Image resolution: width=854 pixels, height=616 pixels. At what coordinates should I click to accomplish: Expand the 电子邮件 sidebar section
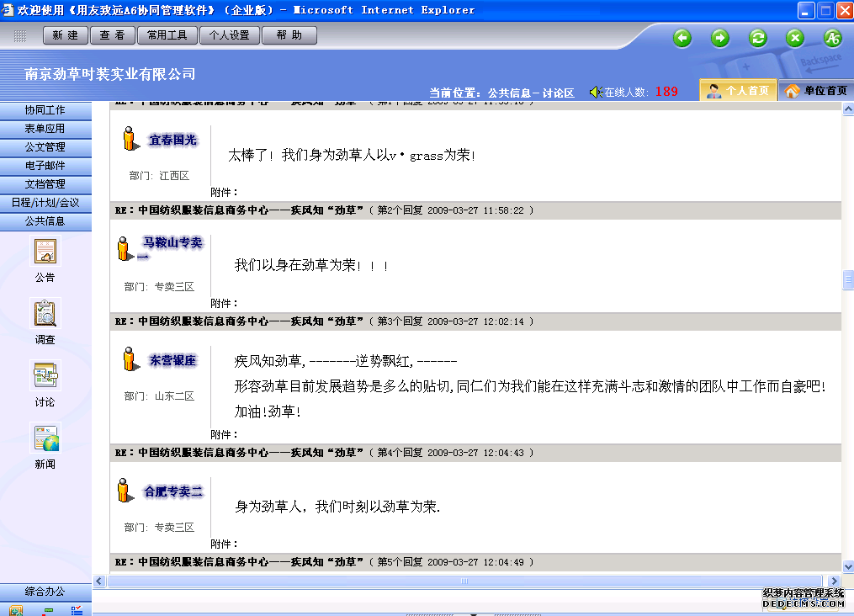pyautogui.click(x=45, y=166)
